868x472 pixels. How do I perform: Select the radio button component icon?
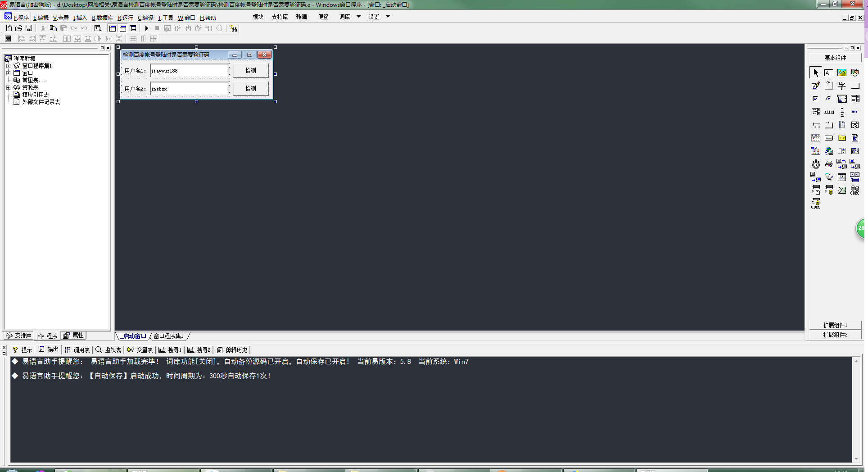pos(828,99)
